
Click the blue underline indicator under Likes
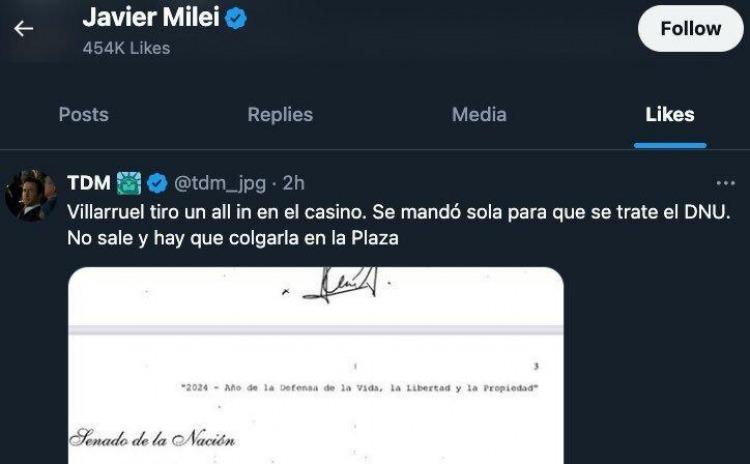(x=670, y=146)
